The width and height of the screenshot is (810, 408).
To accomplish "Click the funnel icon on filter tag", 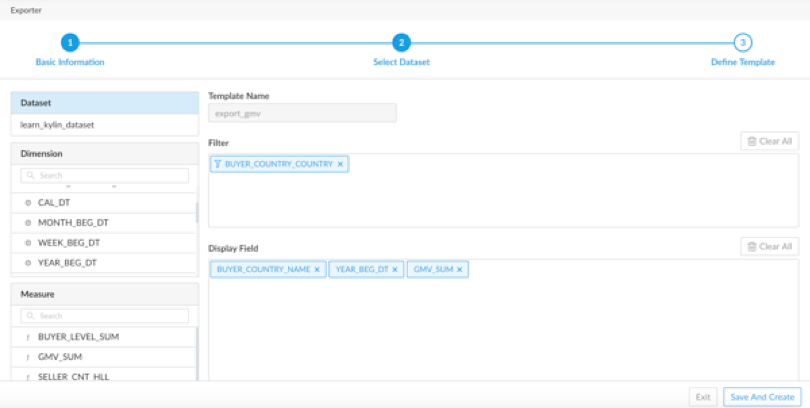I will tap(218, 164).
